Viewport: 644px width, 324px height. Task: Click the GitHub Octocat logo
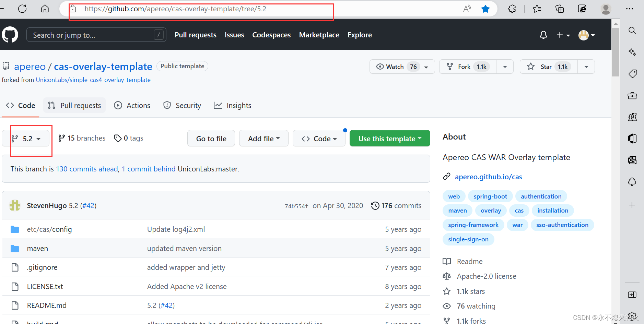(10, 35)
